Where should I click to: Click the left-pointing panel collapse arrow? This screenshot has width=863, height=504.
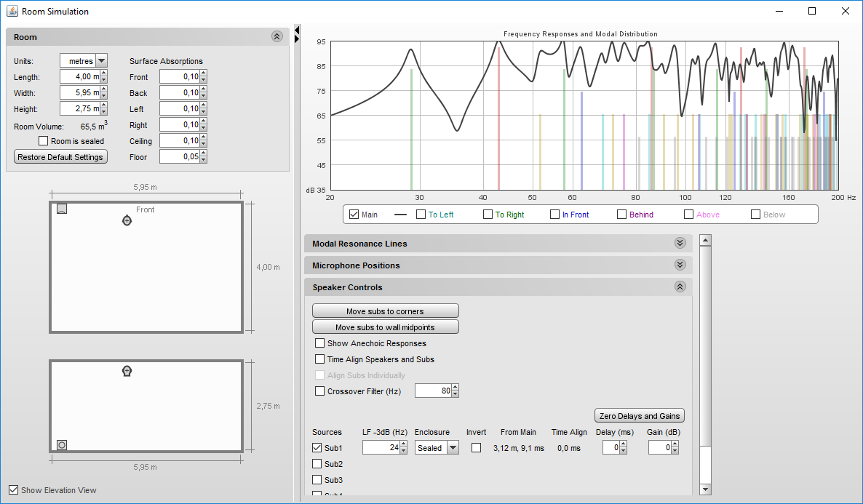[297, 30]
